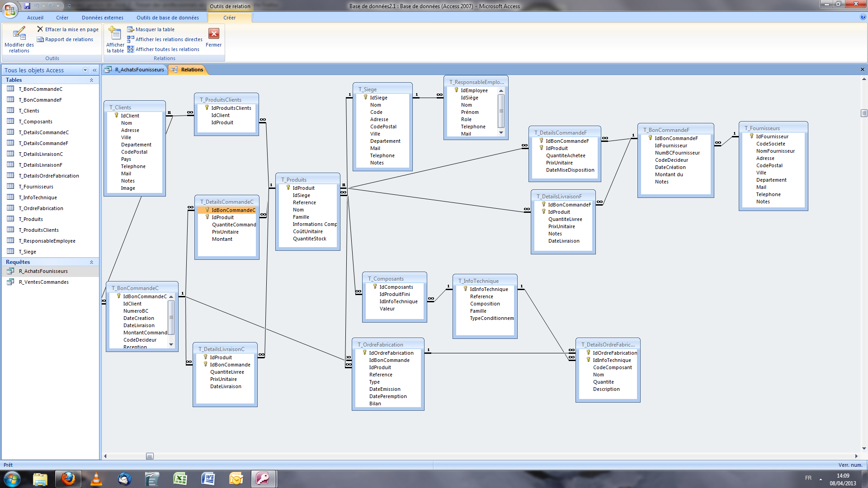Viewport: 868px width, 488px height.
Task: Open VLC media player taskbar icon
Action: coord(96,479)
